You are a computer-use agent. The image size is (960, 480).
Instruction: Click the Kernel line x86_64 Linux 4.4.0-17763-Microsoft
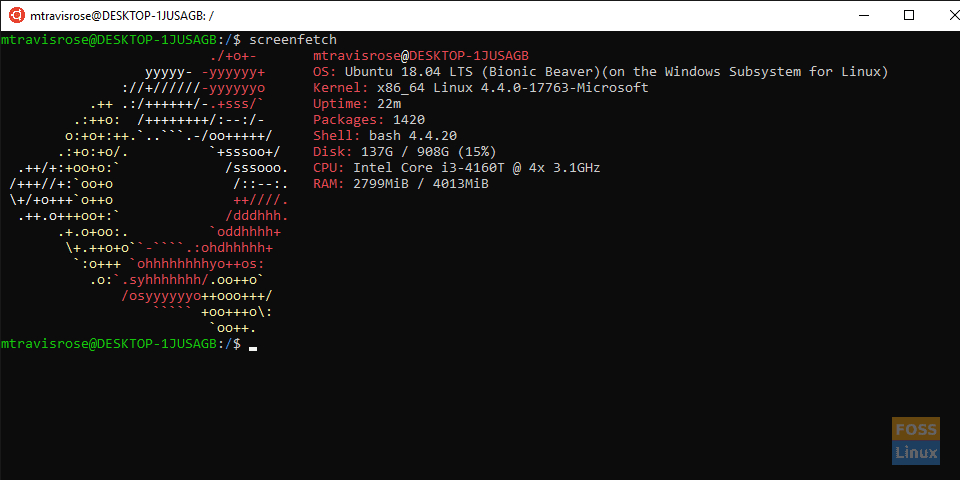pyautogui.click(x=480, y=88)
